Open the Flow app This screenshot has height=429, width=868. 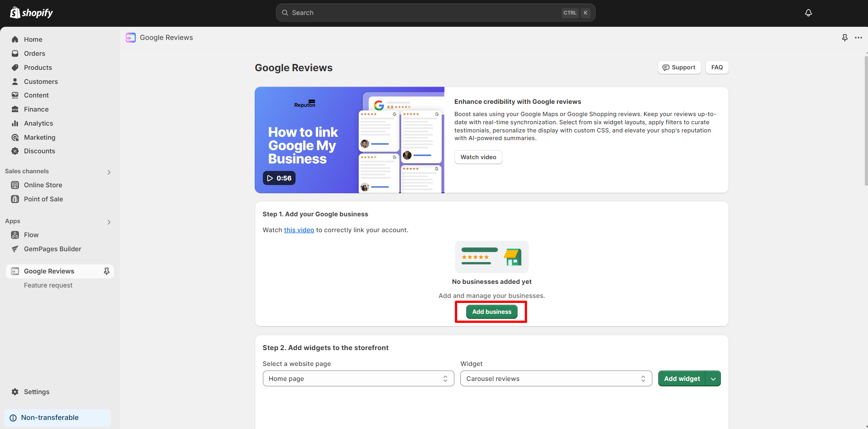tap(31, 234)
